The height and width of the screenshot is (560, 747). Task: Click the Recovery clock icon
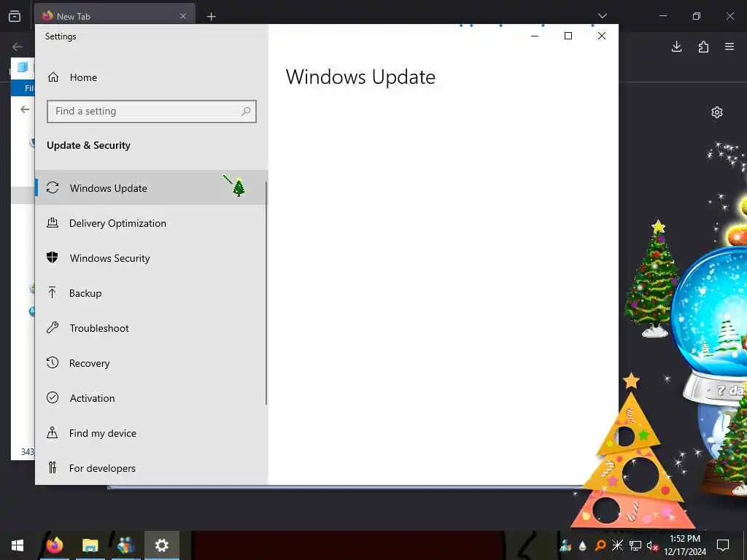point(53,363)
